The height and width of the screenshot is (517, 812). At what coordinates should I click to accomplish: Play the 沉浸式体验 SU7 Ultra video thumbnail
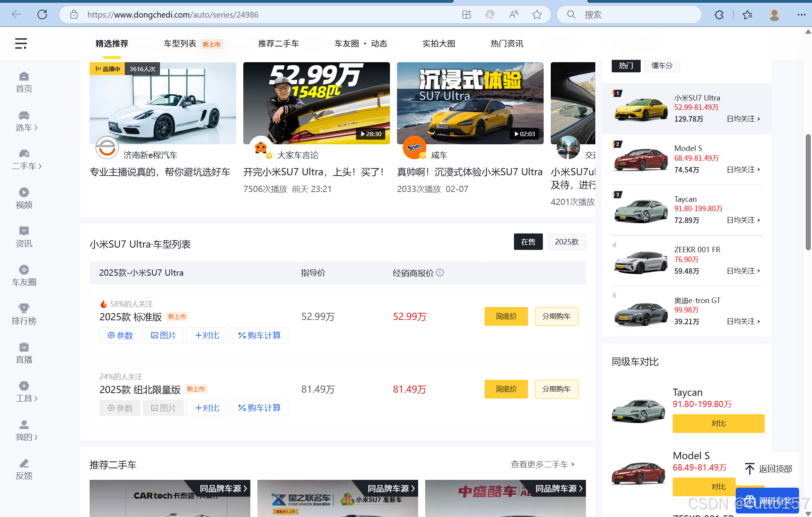[470, 103]
